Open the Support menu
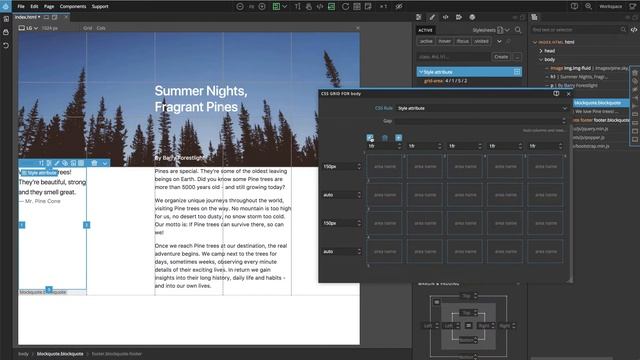 click(x=100, y=7)
